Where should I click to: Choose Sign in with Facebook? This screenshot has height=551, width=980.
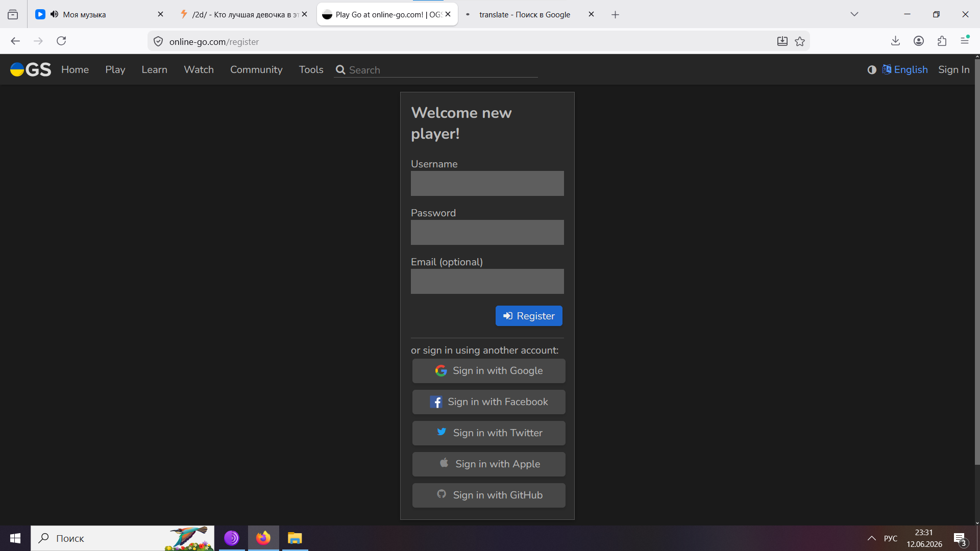489,402
